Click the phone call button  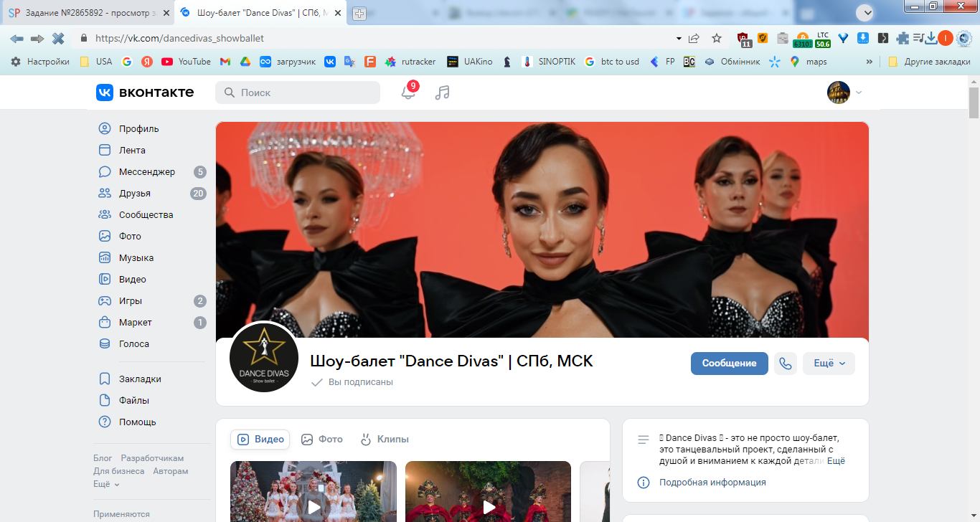[x=786, y=364]
